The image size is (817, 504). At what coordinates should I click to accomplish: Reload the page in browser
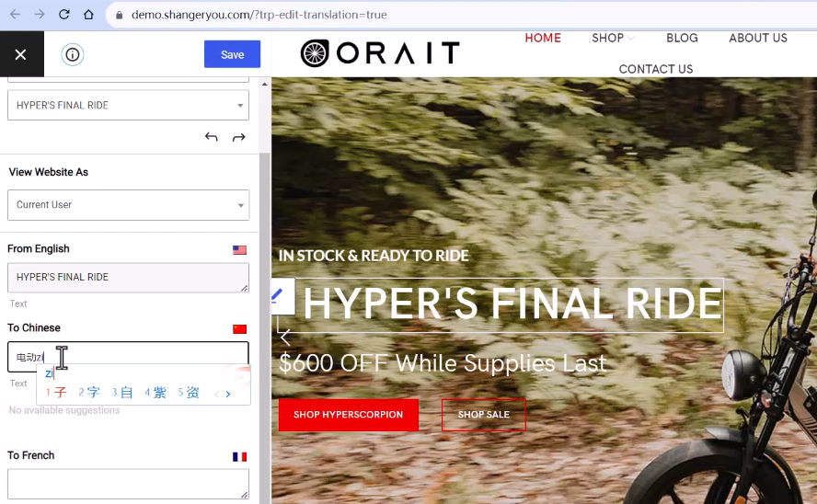[x=63, y=15]
